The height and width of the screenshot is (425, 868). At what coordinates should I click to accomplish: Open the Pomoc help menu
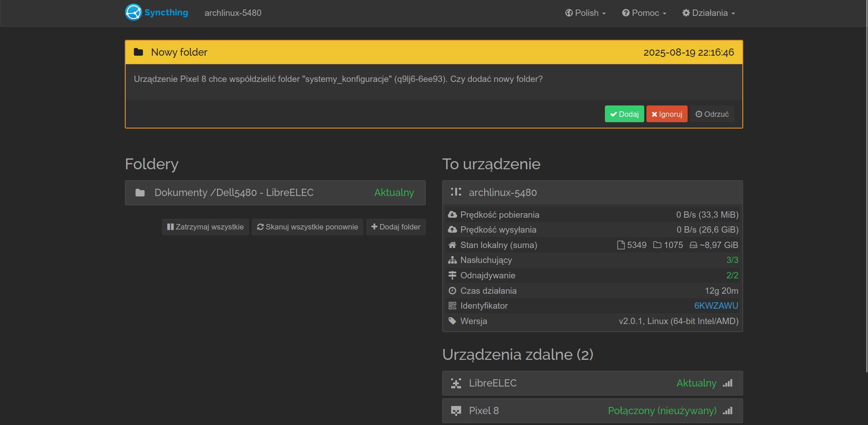644,13
